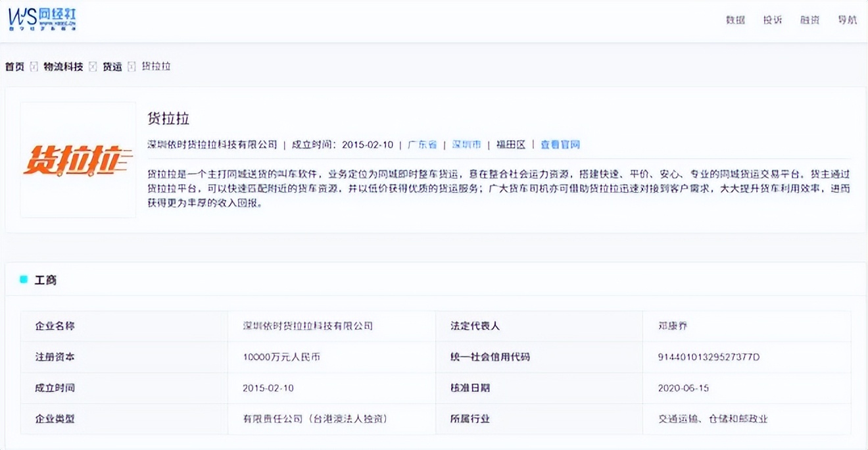Click the 福田区 district text

(511, 145)
